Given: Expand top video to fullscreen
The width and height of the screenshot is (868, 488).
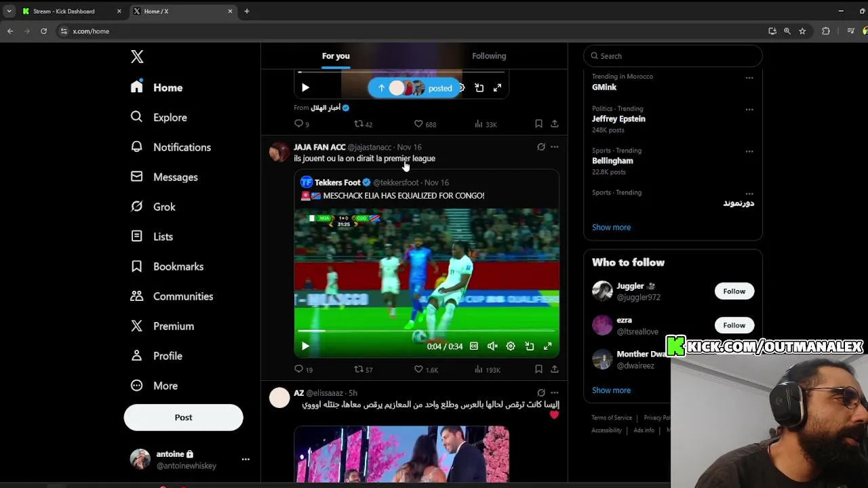Looking at the screenshot, I should (x=497, y=88).
